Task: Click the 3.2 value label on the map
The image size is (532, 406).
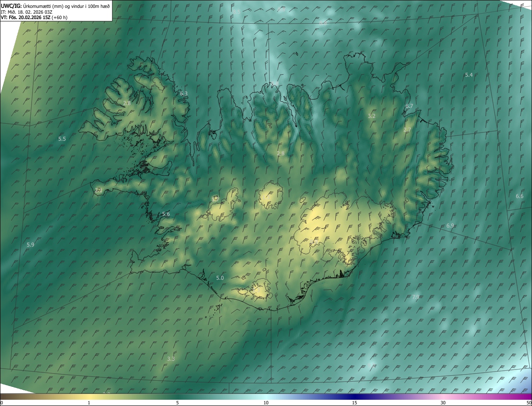Action: pyautogui.click(x=372, y=116)
